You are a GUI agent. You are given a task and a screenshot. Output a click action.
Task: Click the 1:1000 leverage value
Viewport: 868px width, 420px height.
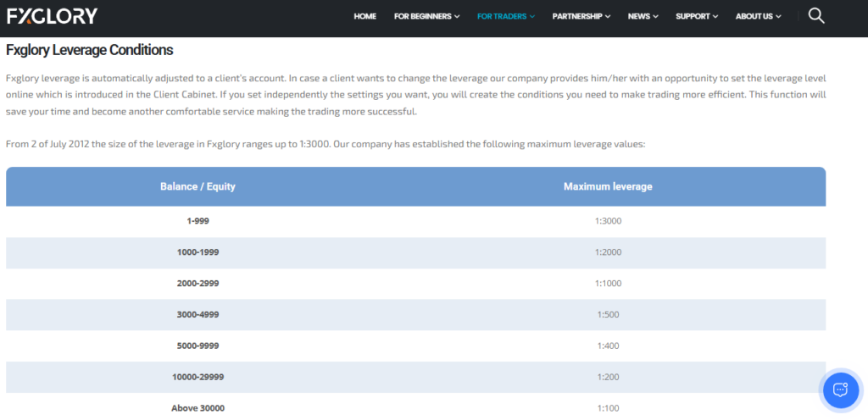[608, 284]
